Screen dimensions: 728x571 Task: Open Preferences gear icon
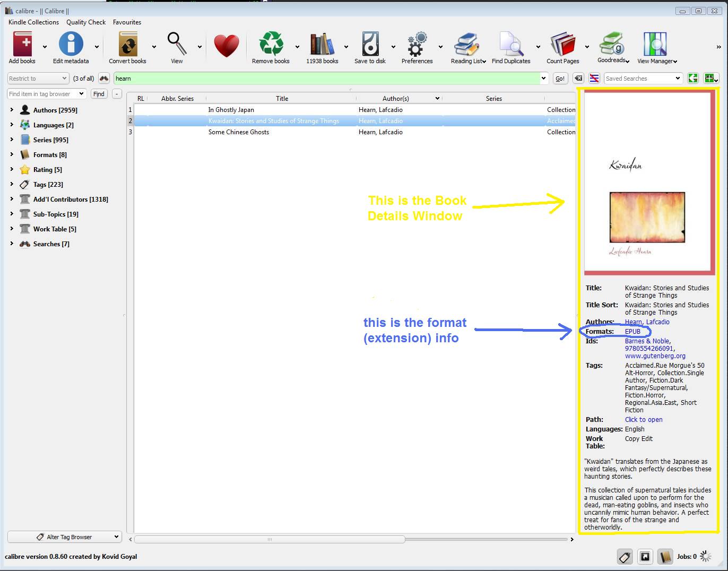coord(417,44)
